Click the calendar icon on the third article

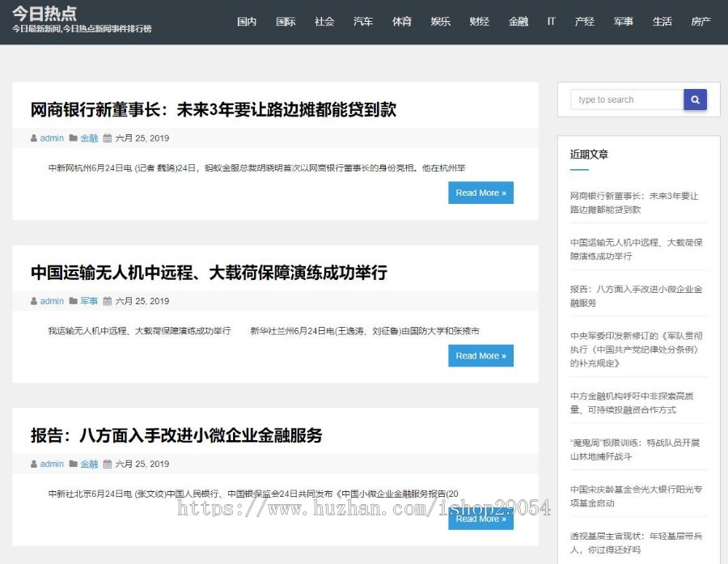pyautogui.click(x=109, y=464)
